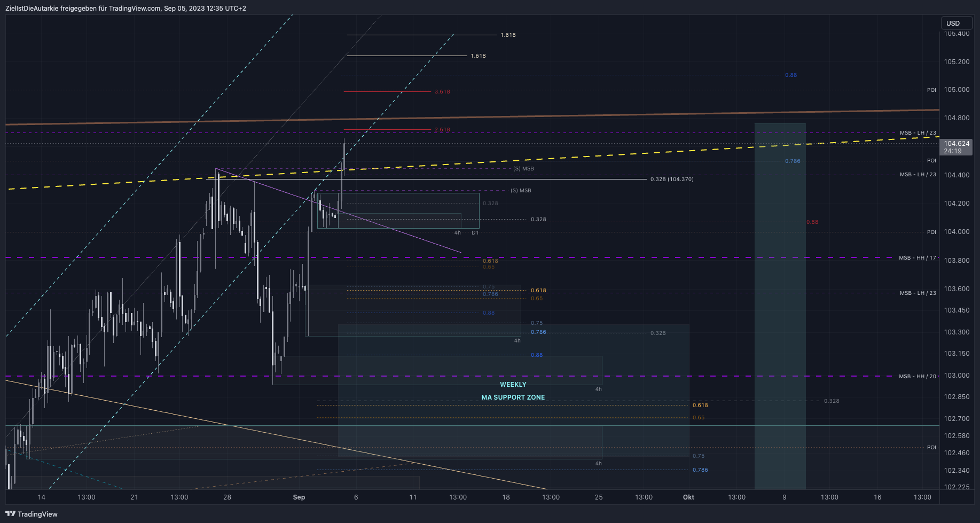Image resolution: width=980 pixels, height=523 pixels.
Task: Click the date 16 on time axis
Action: (877, 497)
